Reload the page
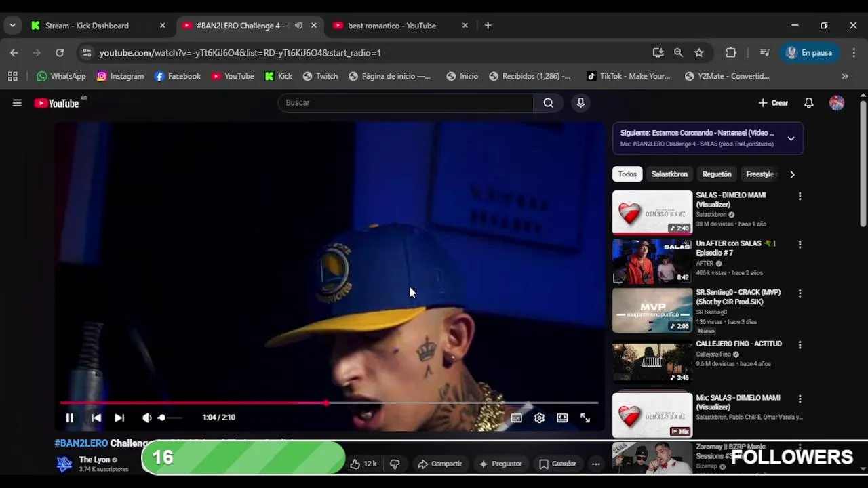Image resolution: width=868 pixels, height=488 pixels. 60,52
